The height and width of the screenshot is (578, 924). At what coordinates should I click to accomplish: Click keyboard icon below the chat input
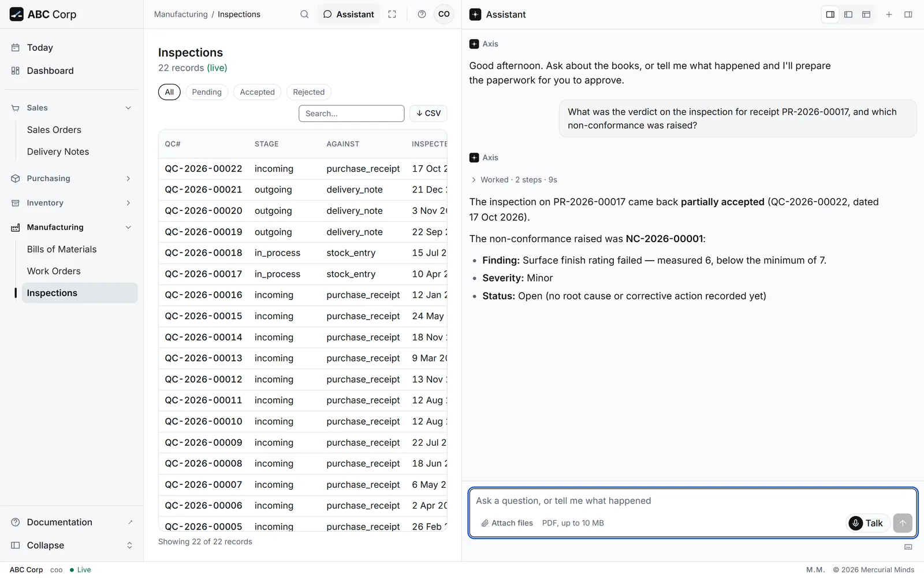click(908, 547)
